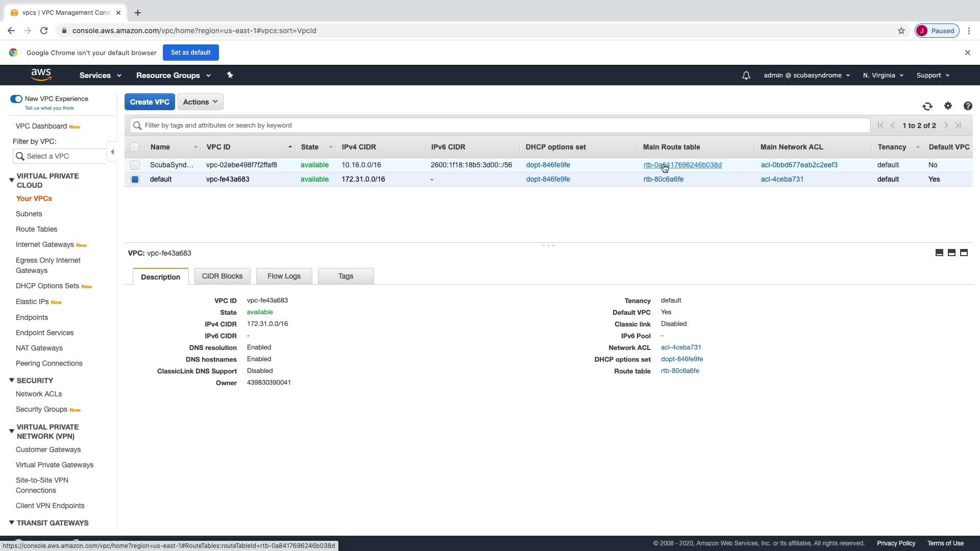The image size is (980, 551).
Task: Focus the VPC filter search field
Action: 500,126
